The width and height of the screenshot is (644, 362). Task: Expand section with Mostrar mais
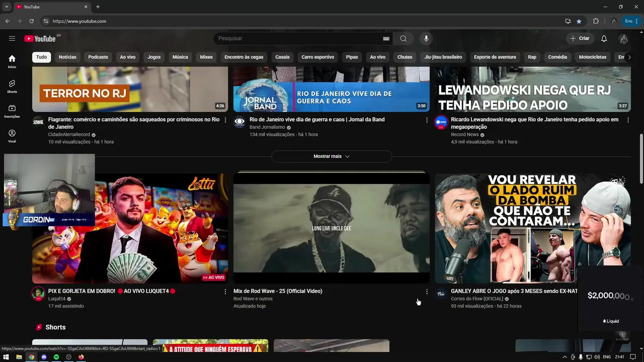[x=332, y=156]
